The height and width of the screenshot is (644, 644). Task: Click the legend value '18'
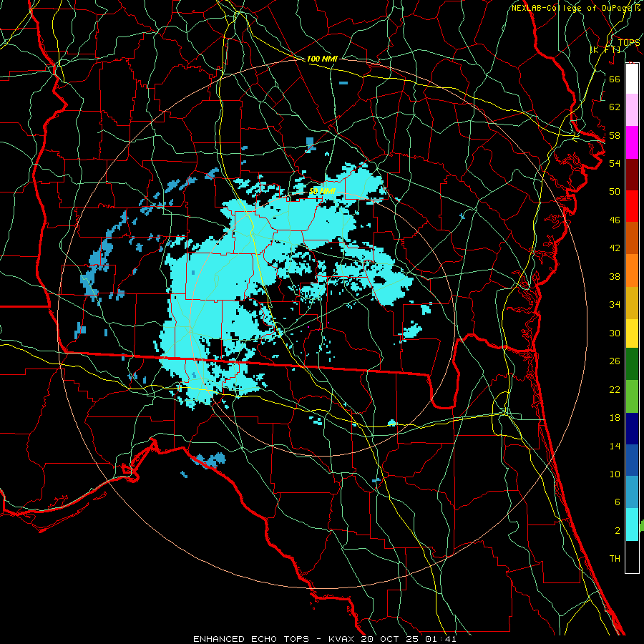[x=615, y=418]
